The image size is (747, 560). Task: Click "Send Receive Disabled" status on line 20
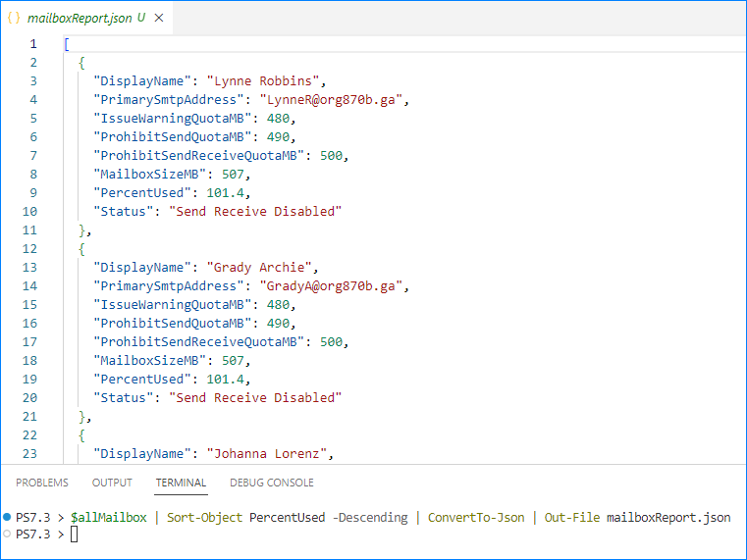click(255, 398)
